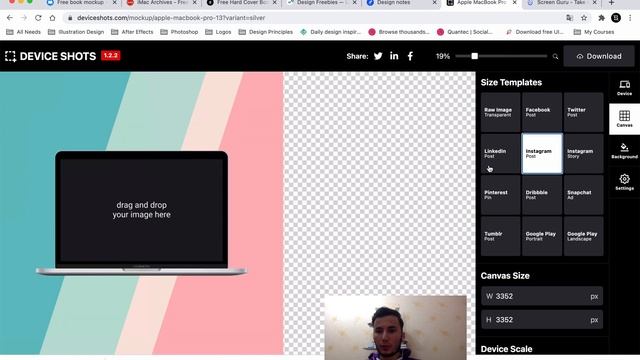Image resolution: width=640 pixels, height=360 pixels.
Task: Click the zoom slider handle
Action: pos(474,56)
